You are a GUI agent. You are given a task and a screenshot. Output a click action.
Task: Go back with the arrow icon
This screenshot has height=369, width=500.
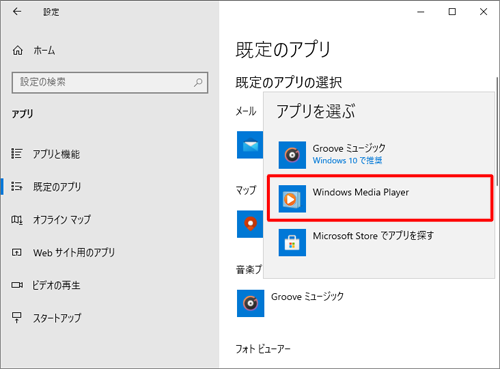coord(17,12)
